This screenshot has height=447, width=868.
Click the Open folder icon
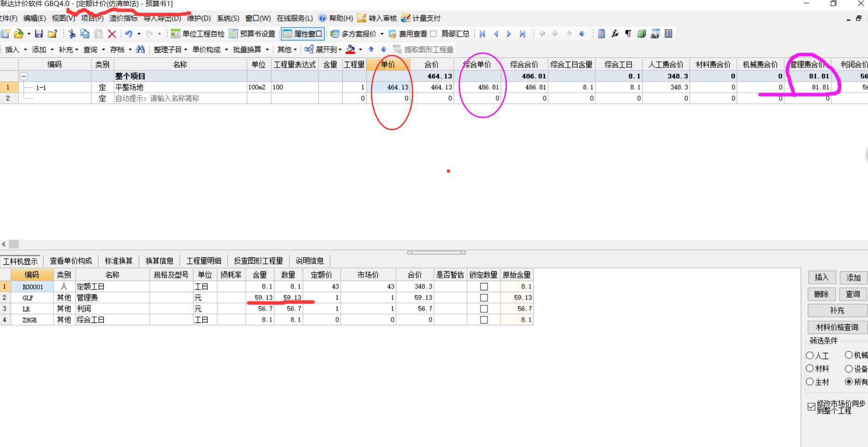click(18, 34)
